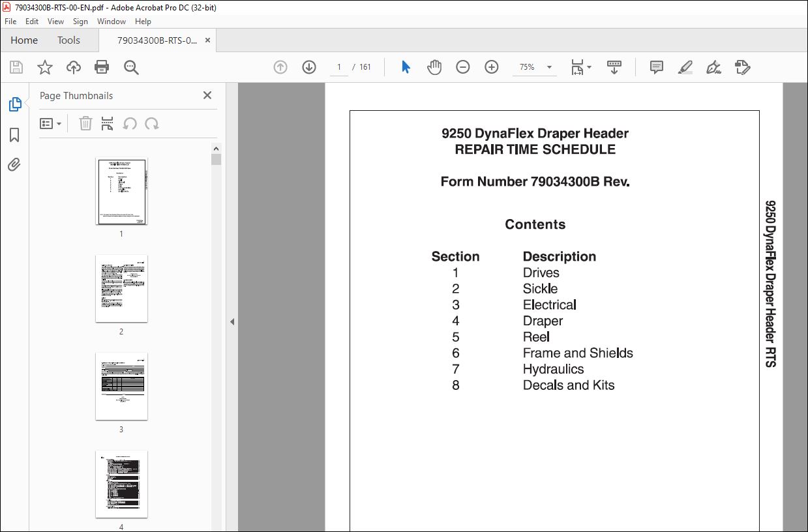Click 'Hydraulics' in contents list
This screenshot has height=532, width=808.
[x=553, y=369]
